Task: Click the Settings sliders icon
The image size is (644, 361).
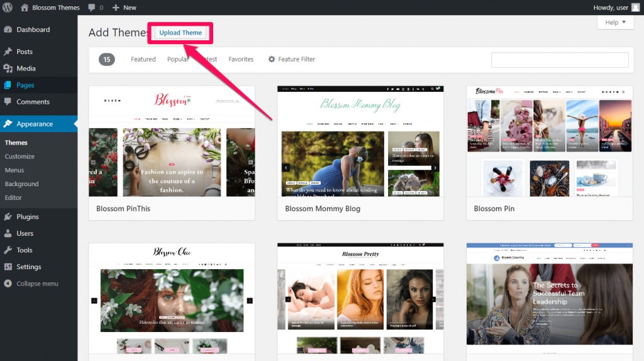Action: (8, 267)
